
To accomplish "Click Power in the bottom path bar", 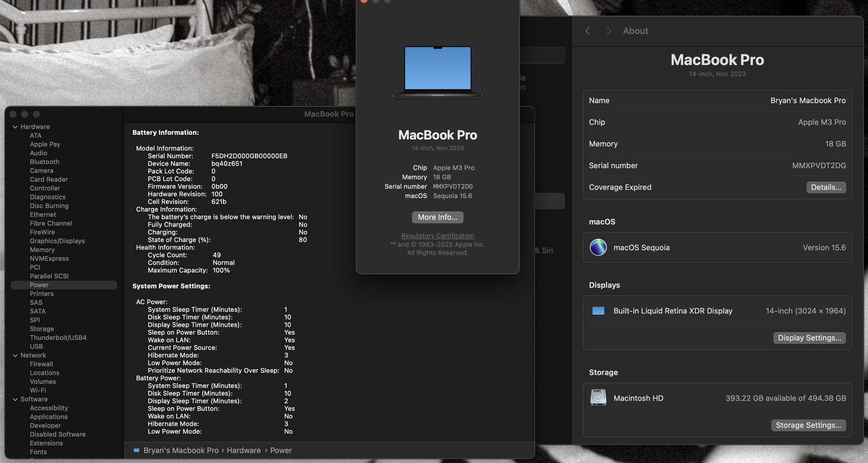I will (281, 450).
